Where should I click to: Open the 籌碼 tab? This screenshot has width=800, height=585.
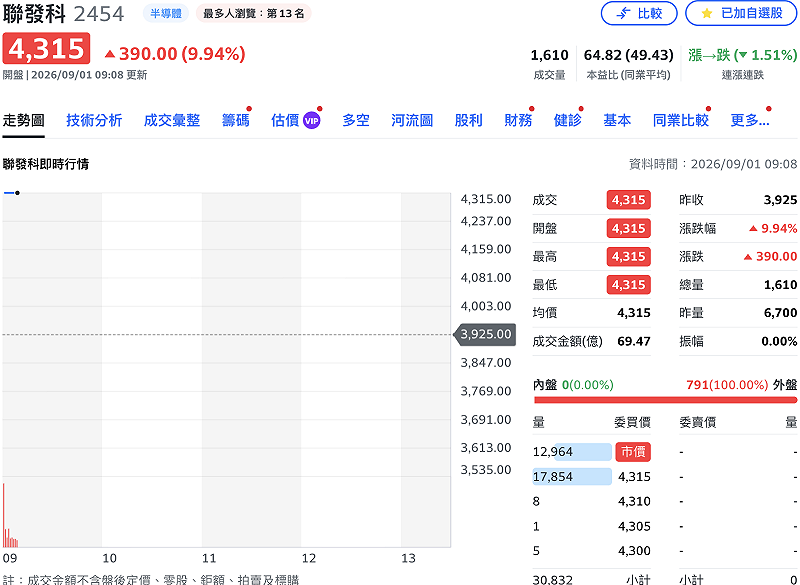point(236,120)
